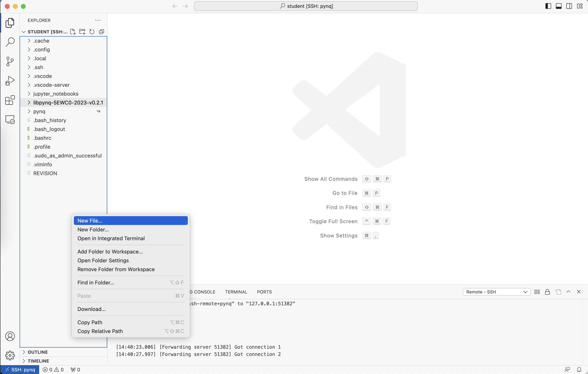The width and height of the screenshot is (588, 374).
Task: Open the Accounts menu icon
Action: pos(10,336)
